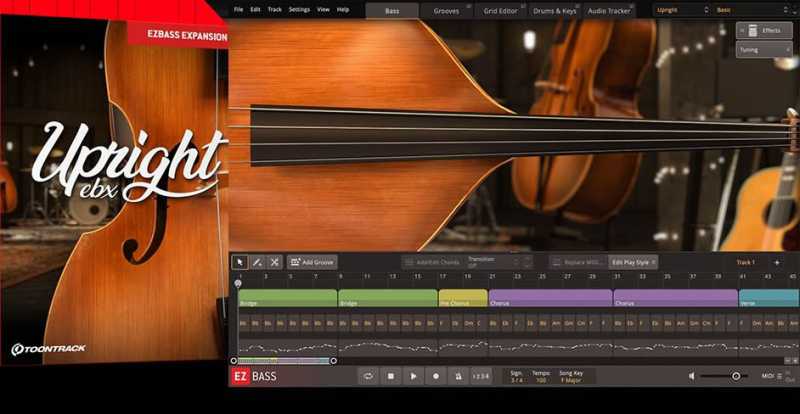Select the arrow pointer tool
This screenshot has height=414, width=800.
[240, 262]
